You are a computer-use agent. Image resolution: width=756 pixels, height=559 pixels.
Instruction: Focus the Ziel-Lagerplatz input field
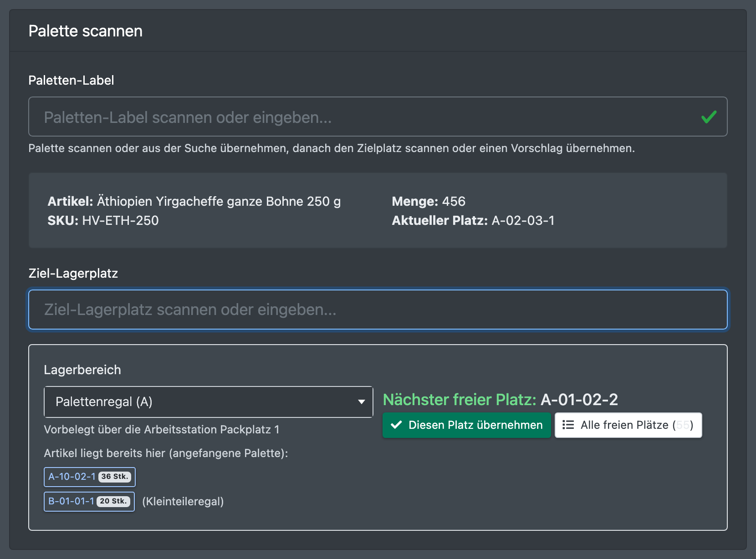coord(378,310)
